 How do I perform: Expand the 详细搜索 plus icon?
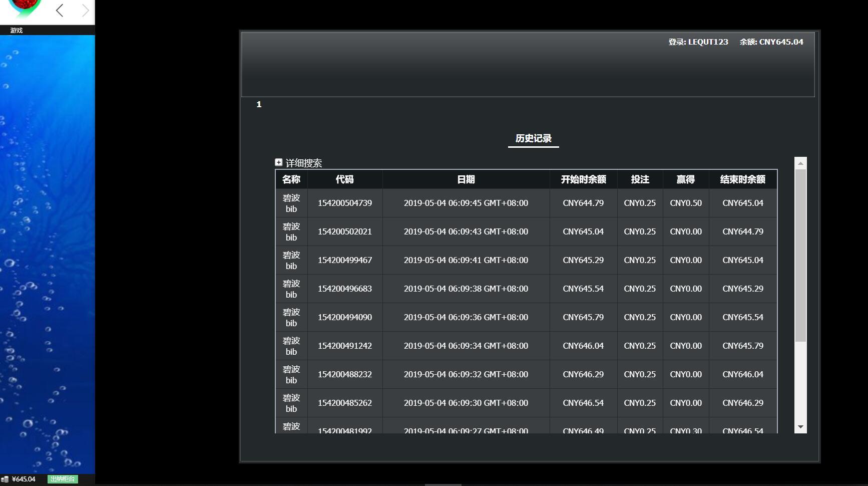(279, 162)
